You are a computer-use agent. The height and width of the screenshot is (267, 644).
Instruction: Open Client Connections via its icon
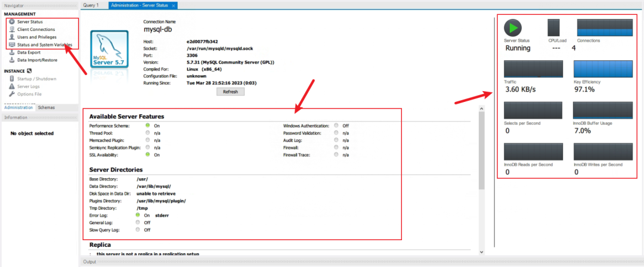click(12, 29)
